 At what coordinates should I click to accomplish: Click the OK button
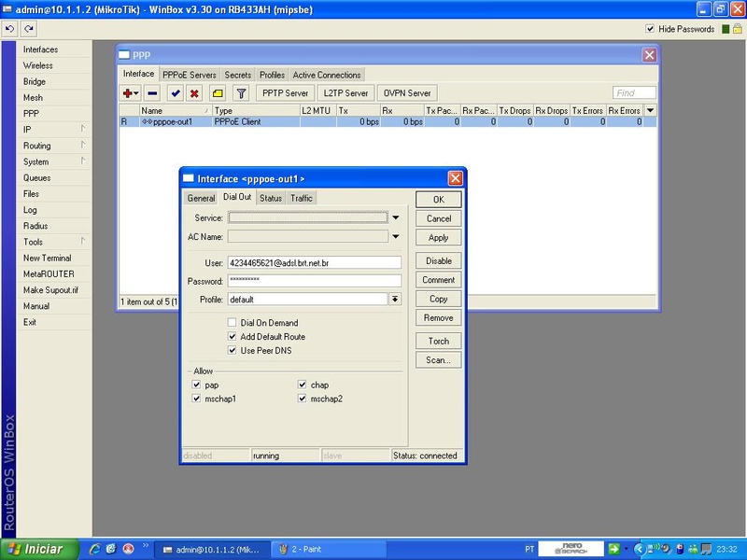click(x=438, y=200)
